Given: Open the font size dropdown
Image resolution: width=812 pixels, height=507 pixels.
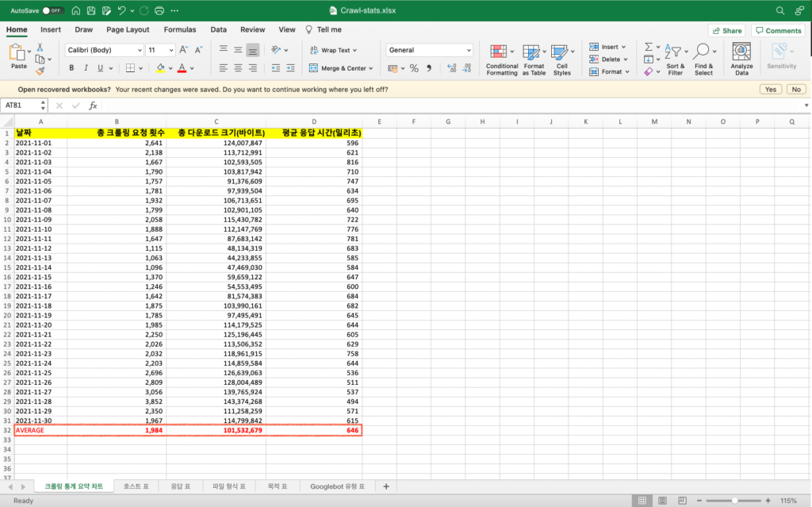Looking at the screenshot, I should pyautogui.click(x=171, y=50).
